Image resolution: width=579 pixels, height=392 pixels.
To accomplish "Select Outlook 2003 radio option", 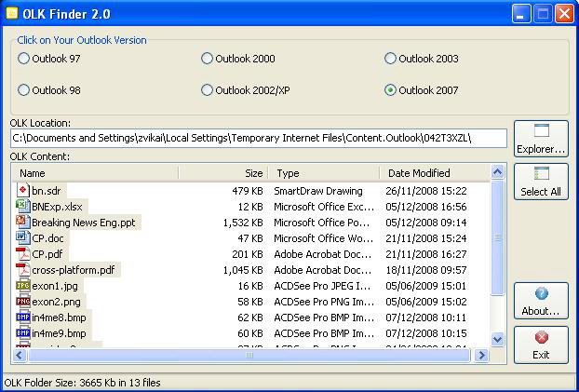I will [390, 59].
